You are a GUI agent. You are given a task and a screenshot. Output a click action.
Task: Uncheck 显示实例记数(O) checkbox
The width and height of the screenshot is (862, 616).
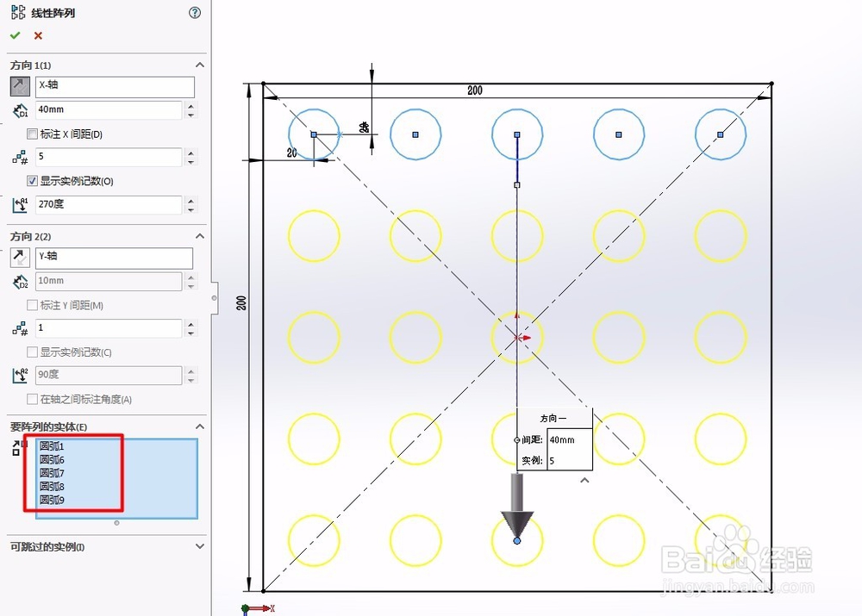tap(33, 181)
